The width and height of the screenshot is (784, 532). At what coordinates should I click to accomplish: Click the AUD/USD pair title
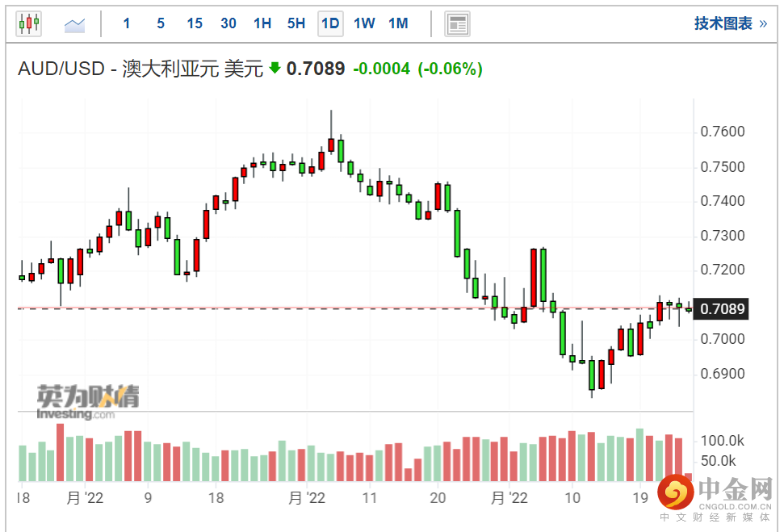(x=61, y=69)
